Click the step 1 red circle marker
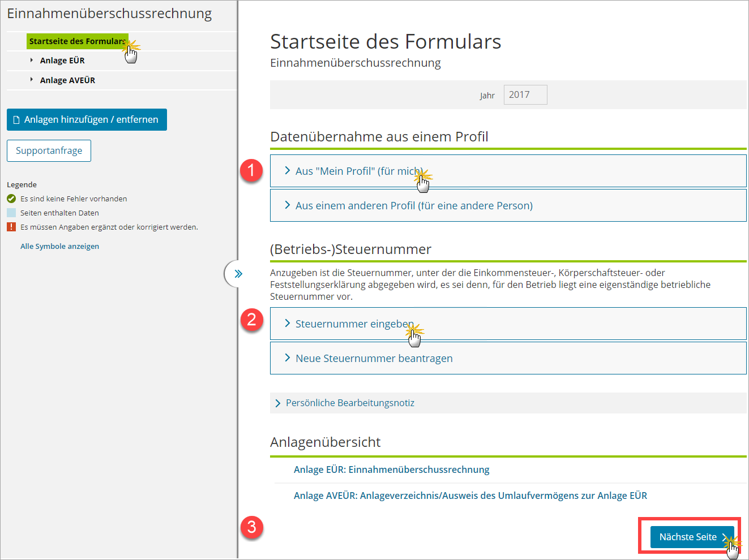This screenshot has height=560, width=749. pyautogui.click(x=251, y=170)
